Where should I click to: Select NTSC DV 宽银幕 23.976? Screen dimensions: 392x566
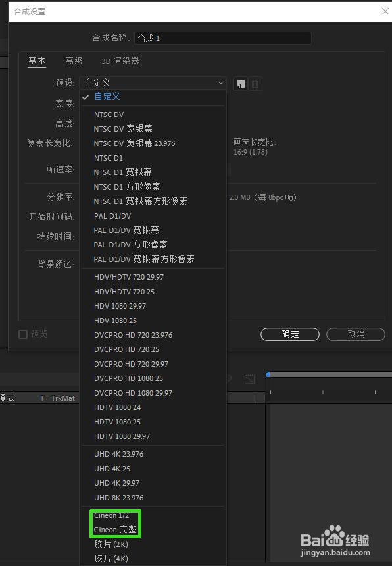point(153,143)
